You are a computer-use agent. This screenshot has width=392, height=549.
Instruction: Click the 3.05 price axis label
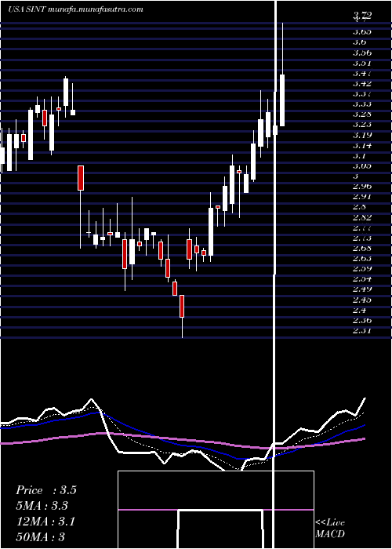(x=362, y=165)
